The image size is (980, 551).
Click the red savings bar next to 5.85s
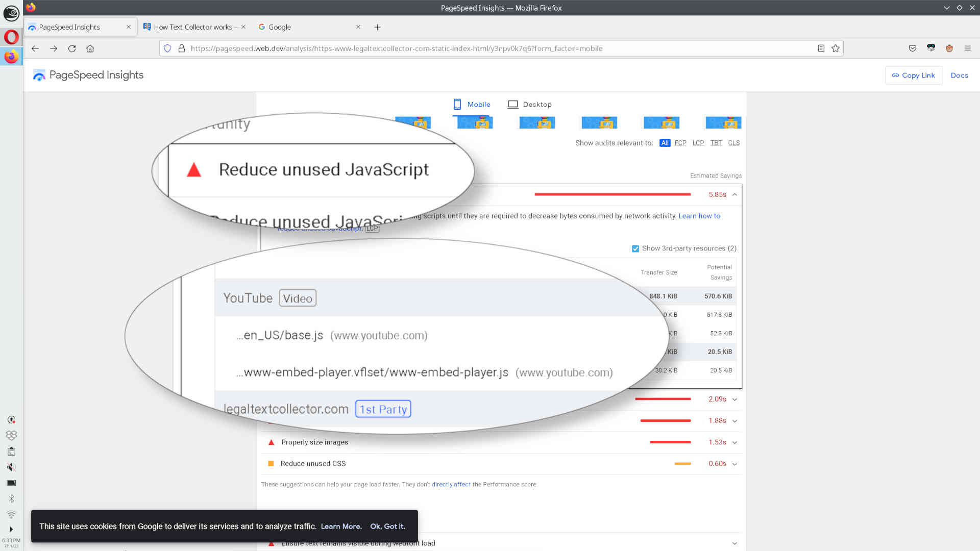pyautogui.click(x=612, y=194)
